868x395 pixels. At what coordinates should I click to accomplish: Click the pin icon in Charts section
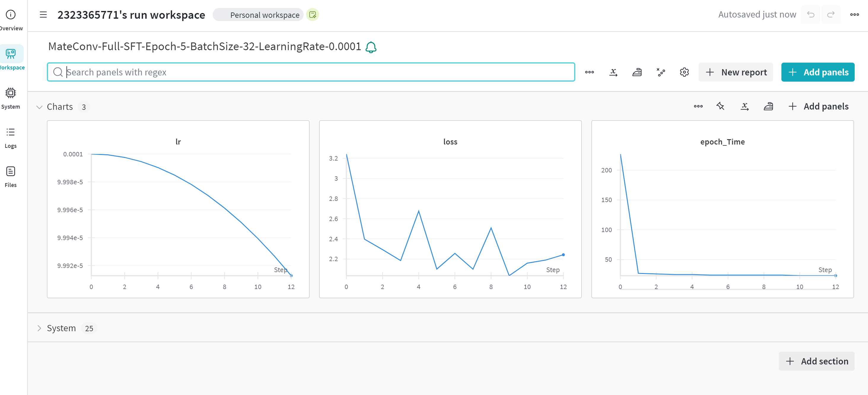pos(720,106)
